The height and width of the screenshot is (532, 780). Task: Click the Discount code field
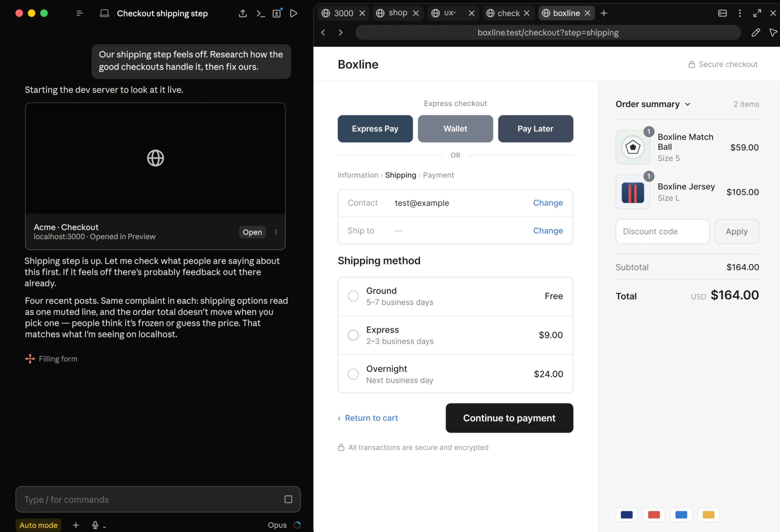point(662,231)
